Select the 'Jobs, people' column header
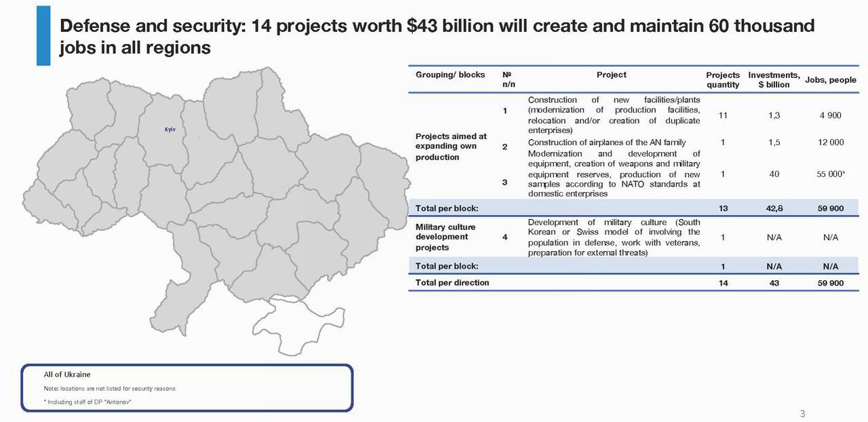This screenshot has width=868, height=422. (830, 79)
